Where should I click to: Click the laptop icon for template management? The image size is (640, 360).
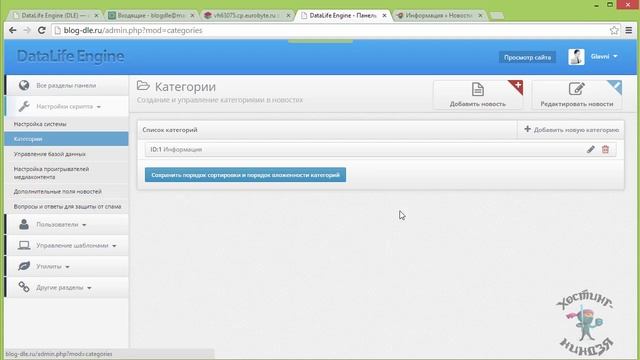(24, 245)
